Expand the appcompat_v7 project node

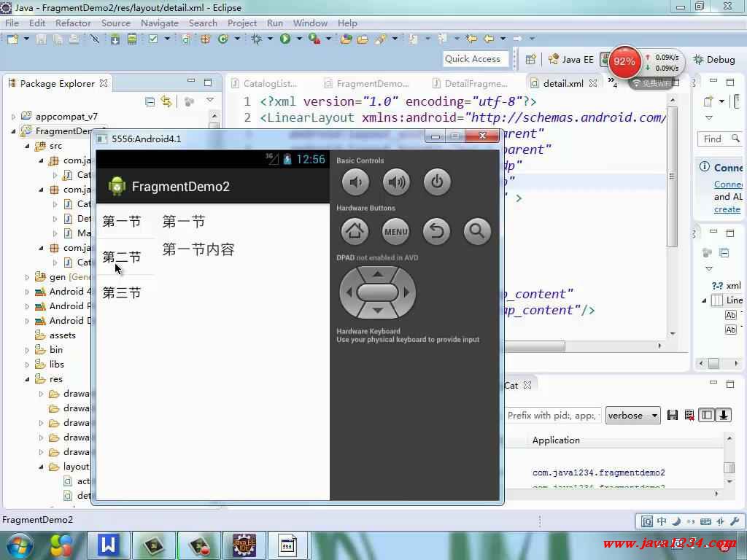click(13, 117)
